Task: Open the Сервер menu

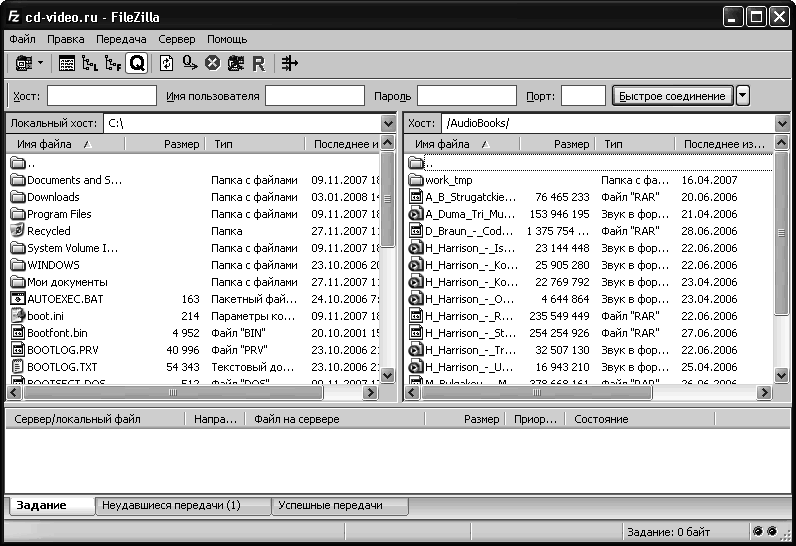Action: [x=177, y=39]
